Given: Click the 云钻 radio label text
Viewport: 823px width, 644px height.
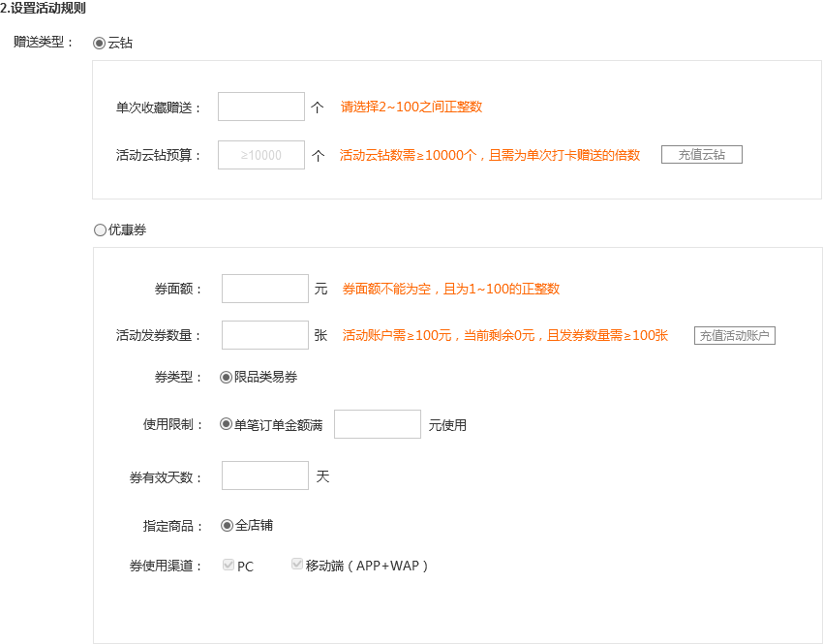Looking at the screenshot, I should pyautogui.click(x=120, y=43).
